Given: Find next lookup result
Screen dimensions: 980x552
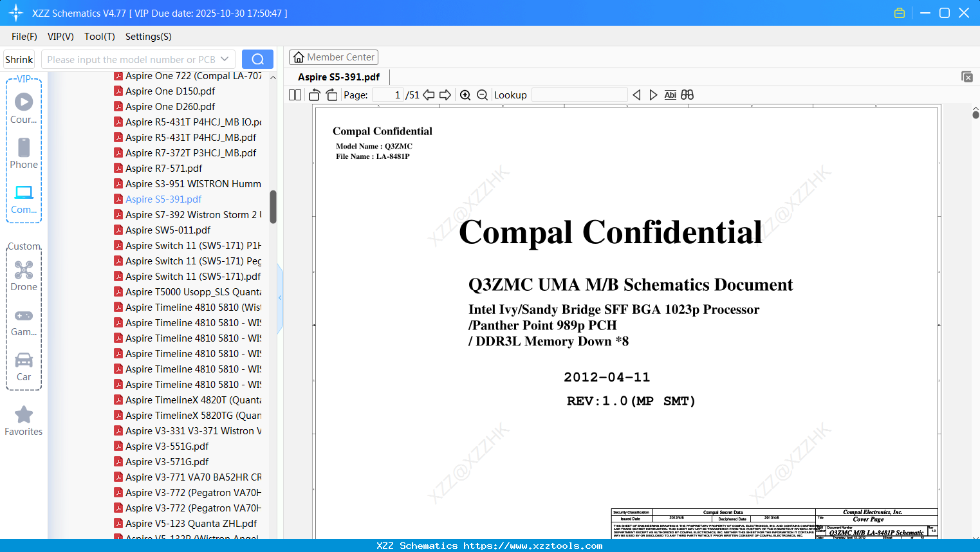Looking at the screenshot, I should tap(653, 95).
